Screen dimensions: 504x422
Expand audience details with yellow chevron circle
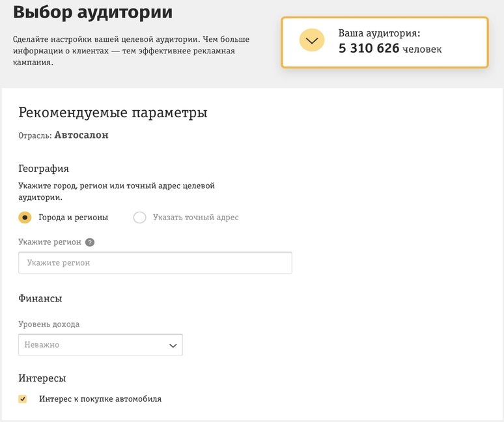311,40
